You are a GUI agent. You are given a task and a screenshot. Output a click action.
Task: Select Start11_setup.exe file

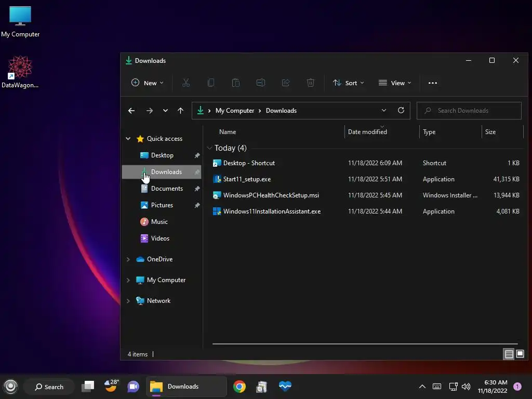366,179
